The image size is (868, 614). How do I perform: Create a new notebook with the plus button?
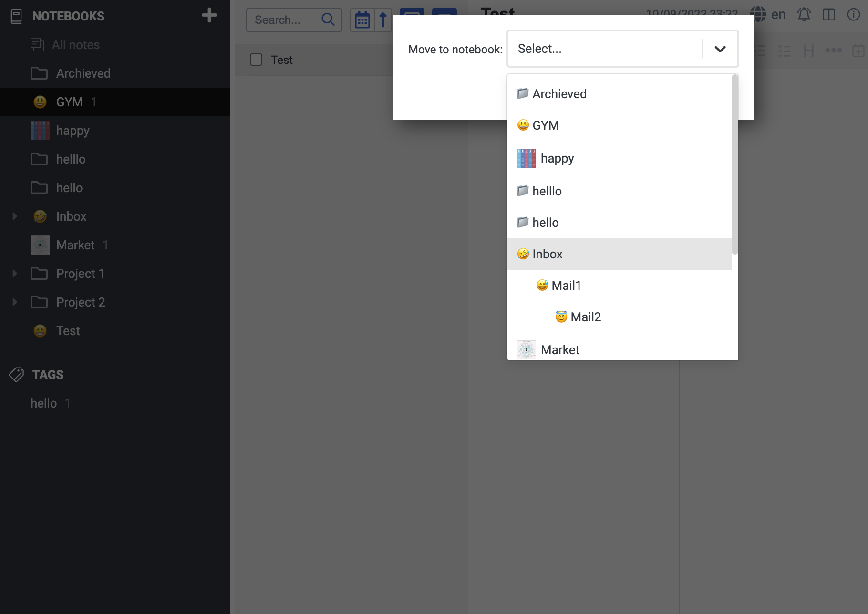click(209, 15)
